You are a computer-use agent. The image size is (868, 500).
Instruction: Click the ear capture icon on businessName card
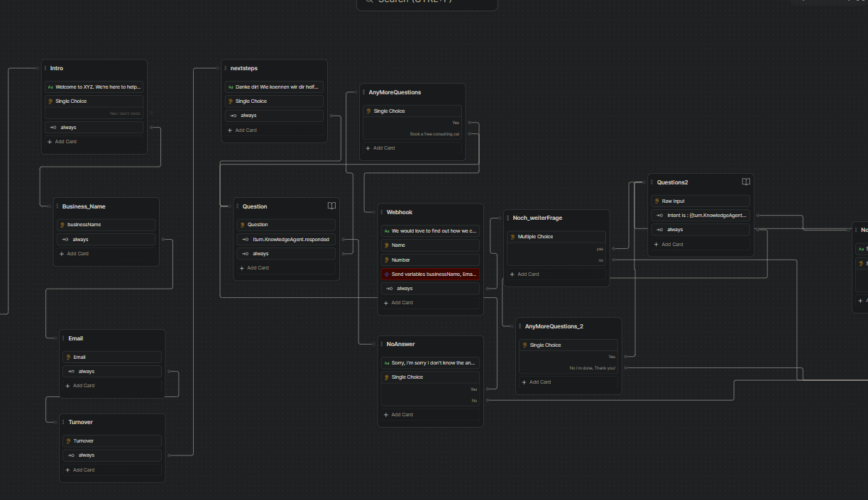(x=62, y=225)
